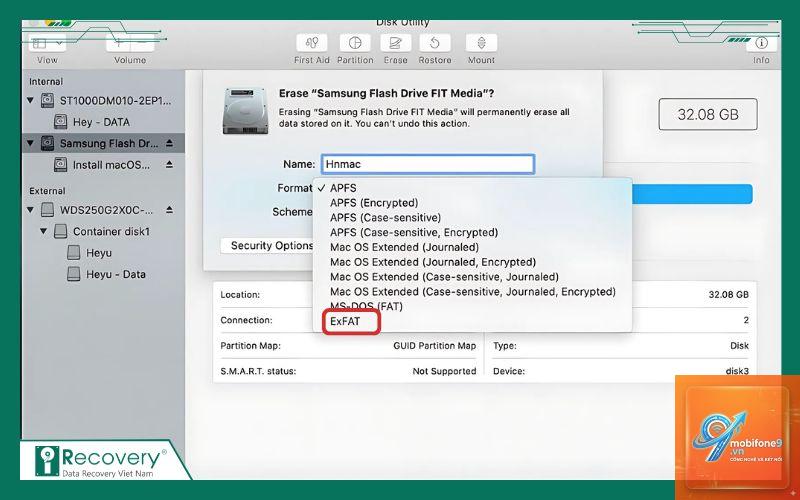The width and height of the screenshot is (800, 500).
Task: Click the First Aid toolbar icon
Action: click(312, 43)
